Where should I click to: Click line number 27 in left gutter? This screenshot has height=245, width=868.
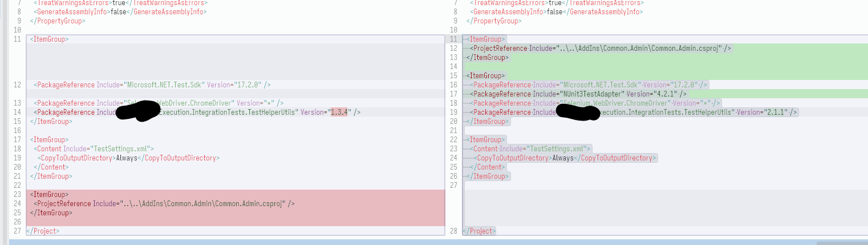pyautogui.click(x=17, y=231)
